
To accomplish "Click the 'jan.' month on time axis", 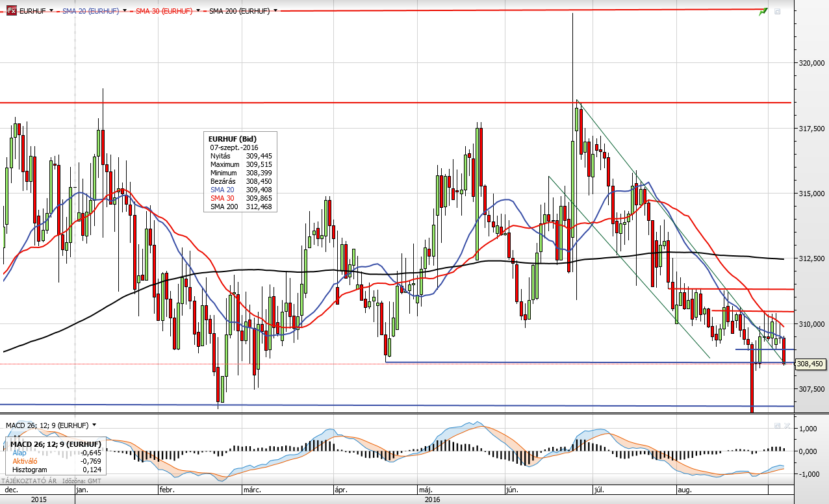I will (x=83, y=490).
